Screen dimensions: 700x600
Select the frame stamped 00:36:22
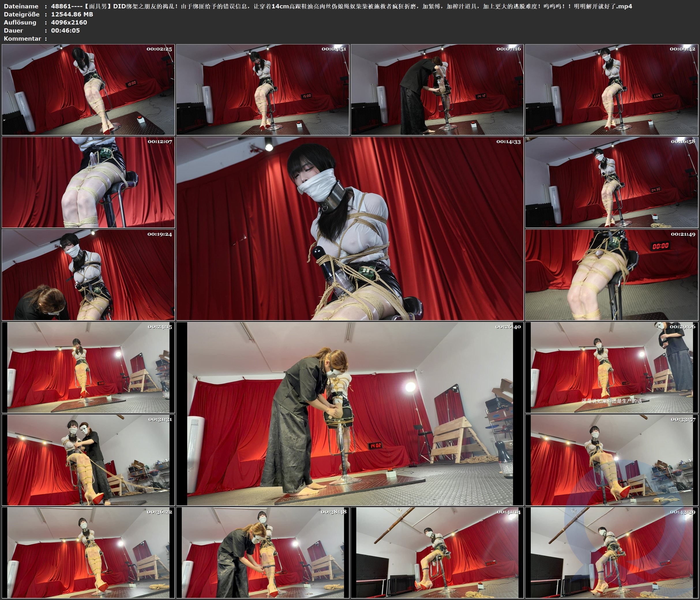pos(88,553)
